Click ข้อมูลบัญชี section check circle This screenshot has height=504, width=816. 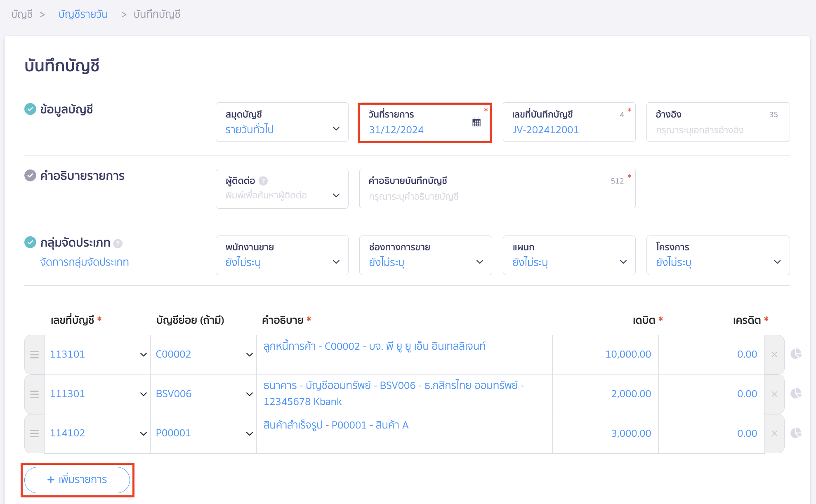[x=30, y=109]
